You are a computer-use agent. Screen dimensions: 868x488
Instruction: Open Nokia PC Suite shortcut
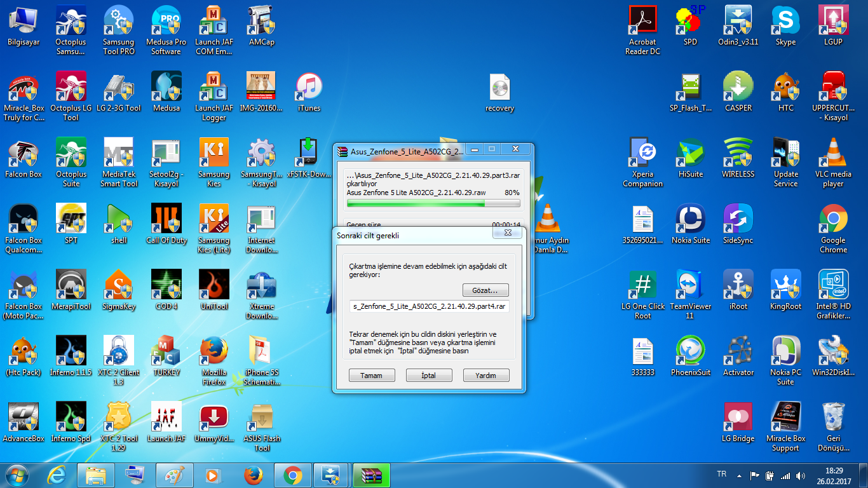point(786,362)
